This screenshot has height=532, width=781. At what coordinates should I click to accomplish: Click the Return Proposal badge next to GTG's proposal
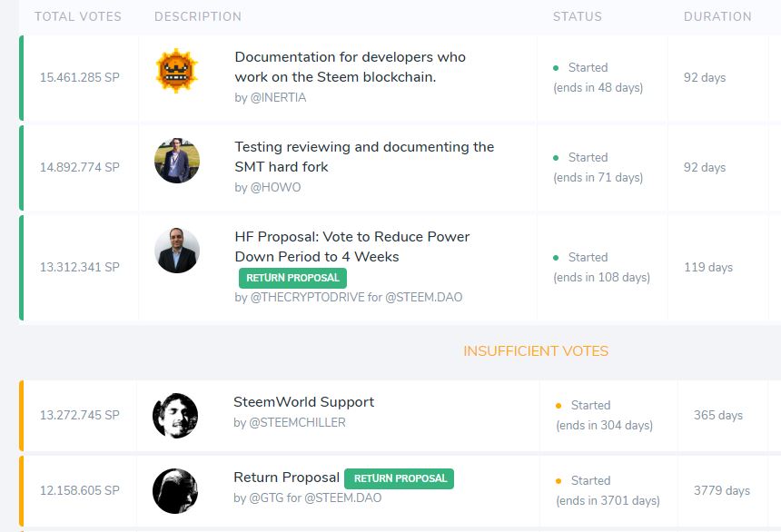400,478
